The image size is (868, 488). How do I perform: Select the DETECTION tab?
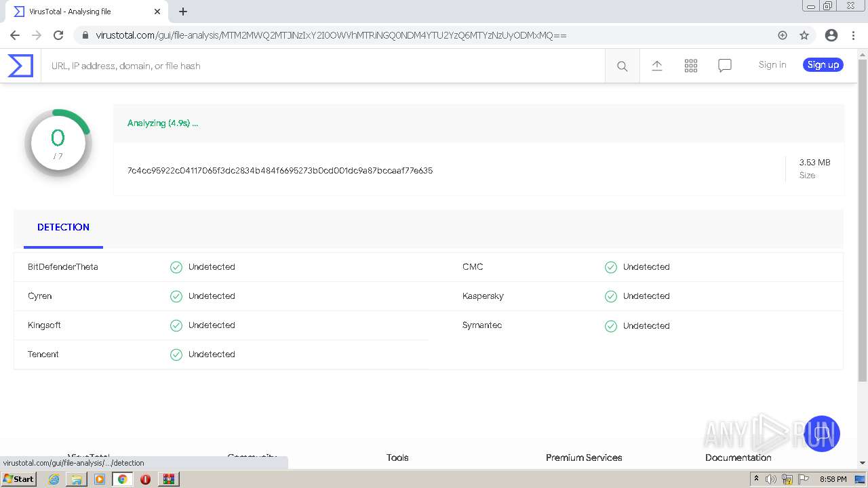click(63, 228)
